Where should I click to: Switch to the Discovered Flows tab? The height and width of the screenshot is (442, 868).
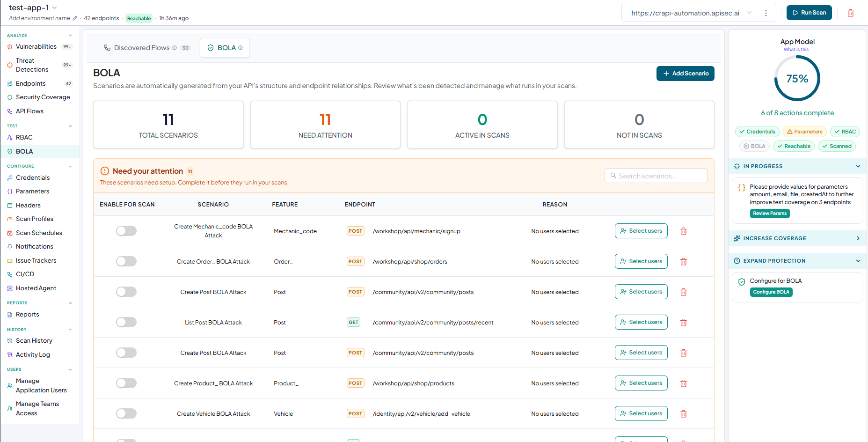146,48
